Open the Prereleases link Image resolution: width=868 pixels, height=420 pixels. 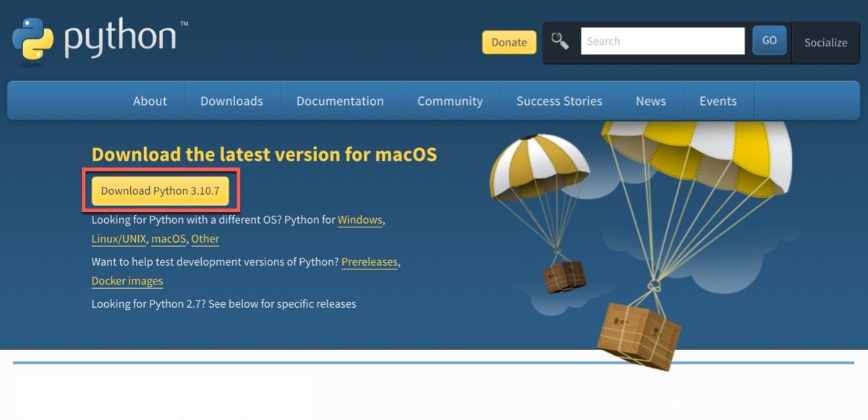[x=369, y=261]
